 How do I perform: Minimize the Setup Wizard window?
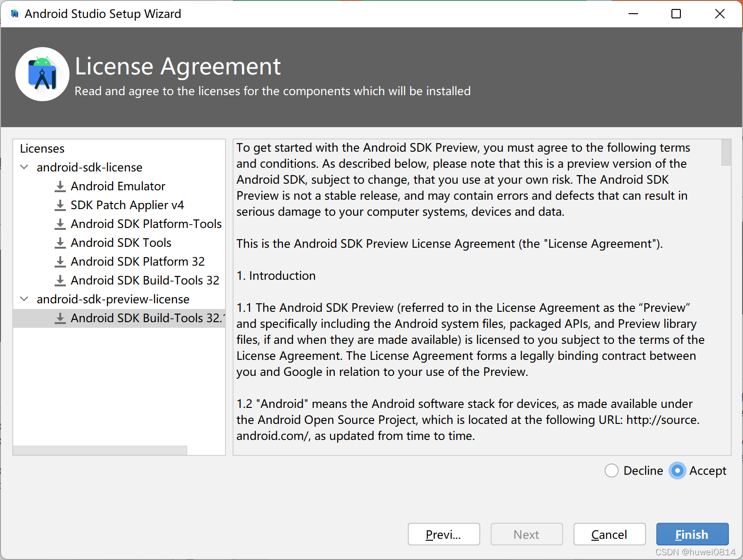click(x=633, y=14)
